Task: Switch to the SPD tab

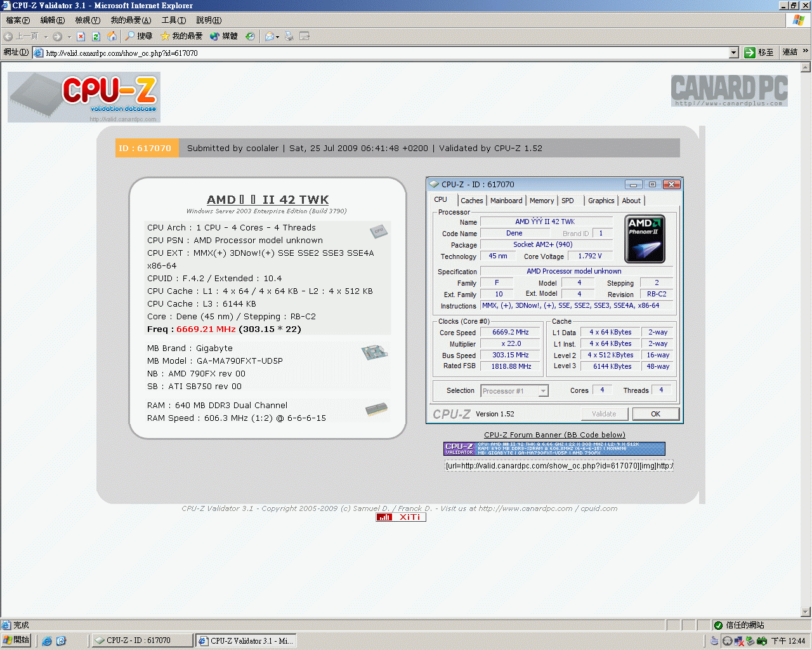Action: (568, 201)
